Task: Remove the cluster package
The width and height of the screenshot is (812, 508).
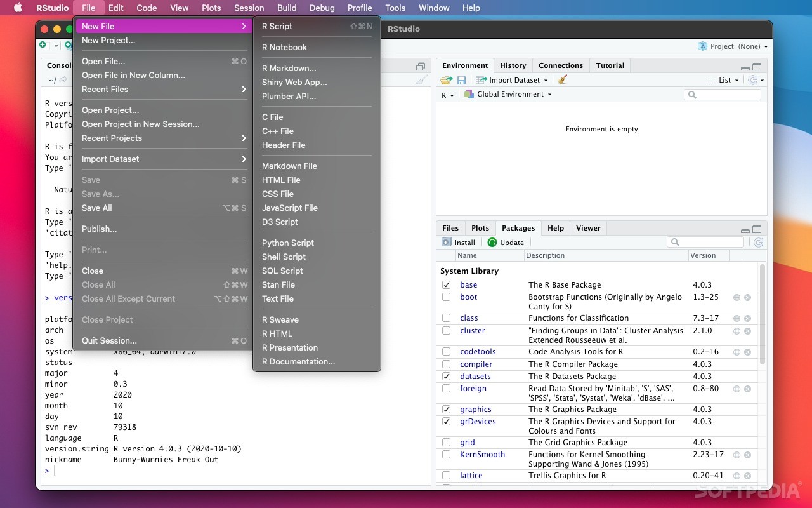Action: coord(747,331)
